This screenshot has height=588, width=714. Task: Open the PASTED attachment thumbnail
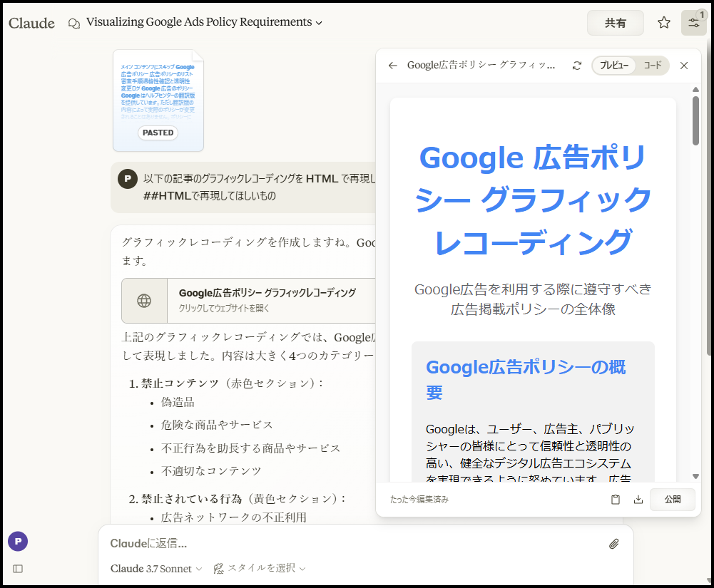(158, 100)
